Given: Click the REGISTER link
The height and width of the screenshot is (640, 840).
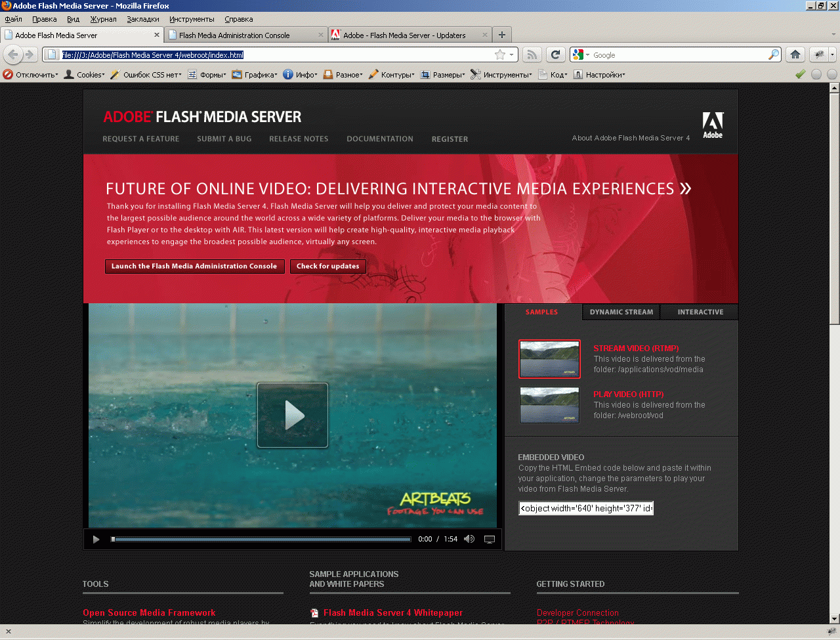Looking at the screenshot, I should 450,139.
